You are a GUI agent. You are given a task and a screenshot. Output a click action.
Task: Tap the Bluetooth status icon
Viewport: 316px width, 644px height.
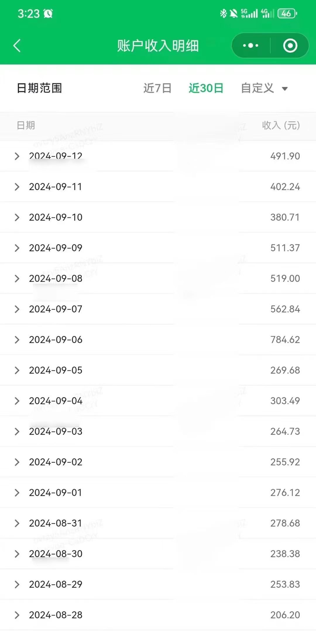click(223, 13)
